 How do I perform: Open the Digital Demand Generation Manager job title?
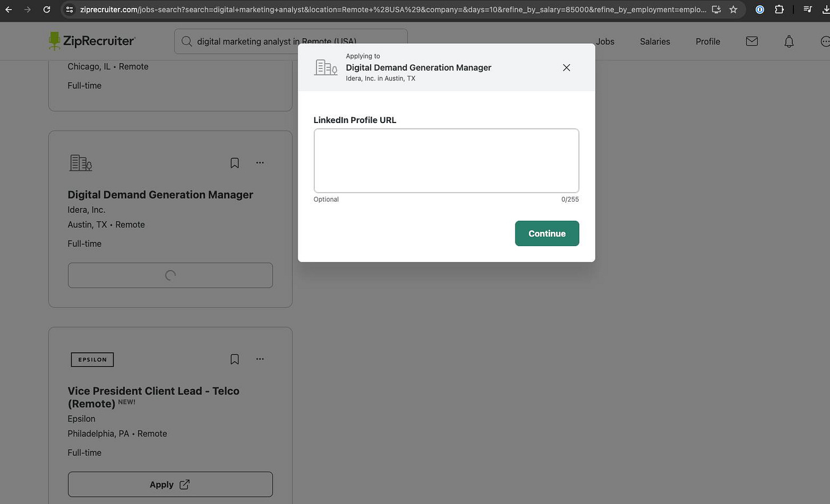click(160, 195)
